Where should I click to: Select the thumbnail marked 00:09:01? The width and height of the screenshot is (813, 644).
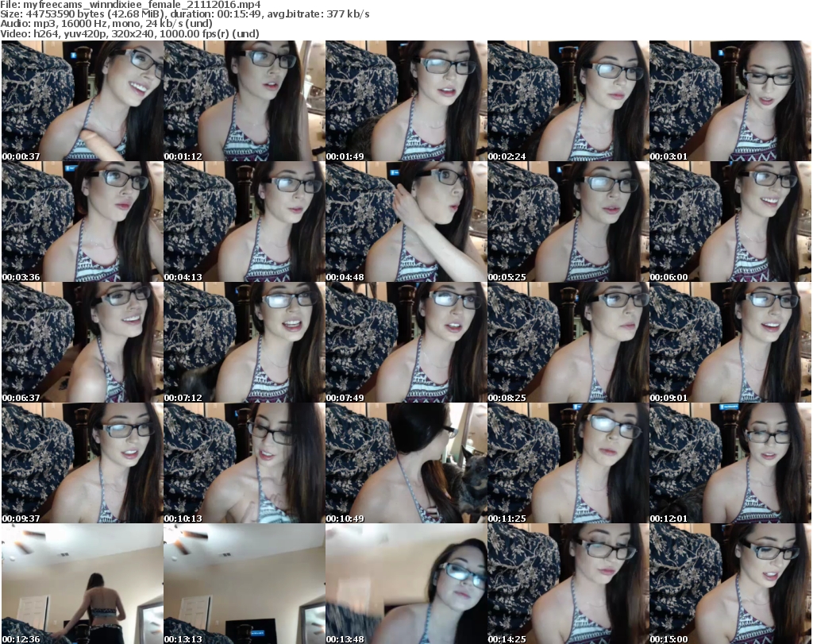730,342
